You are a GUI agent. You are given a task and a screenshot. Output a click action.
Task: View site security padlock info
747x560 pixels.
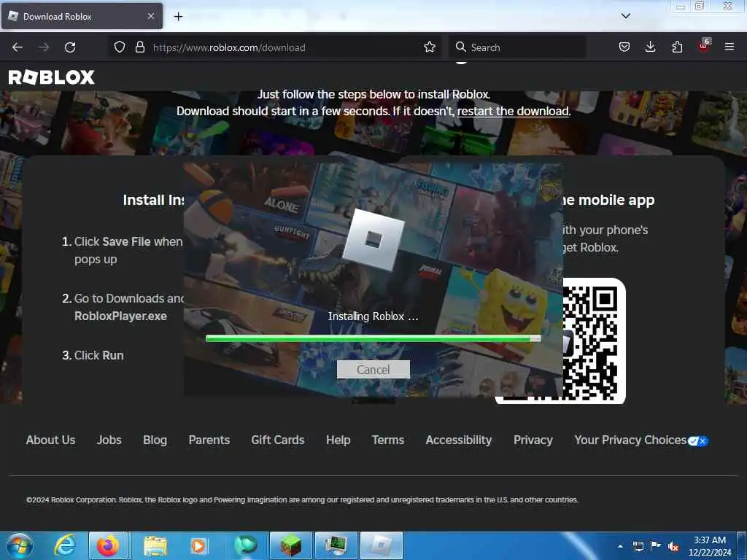(x=139, y=47)
